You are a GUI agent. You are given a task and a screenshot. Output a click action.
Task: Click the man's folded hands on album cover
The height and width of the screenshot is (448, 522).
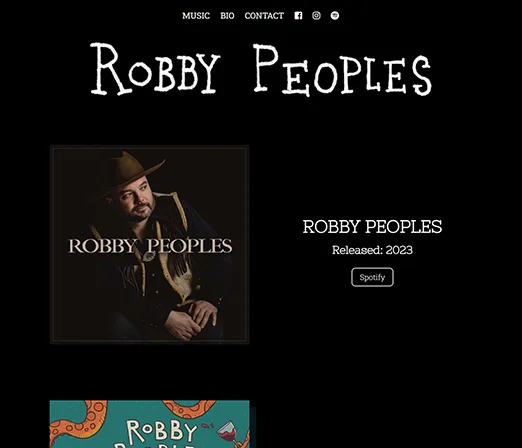tap(193, 319)
